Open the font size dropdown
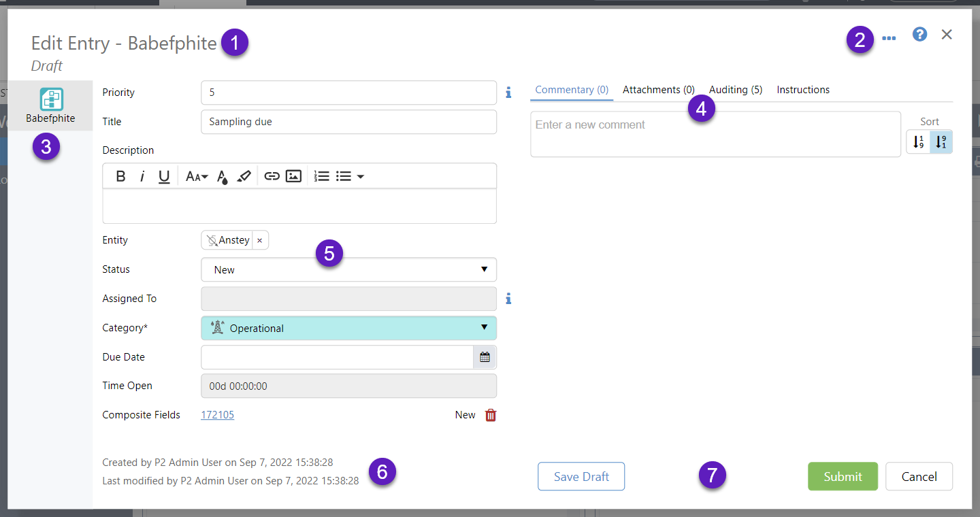This screenshot has height=517, width=980. (197, 176)
